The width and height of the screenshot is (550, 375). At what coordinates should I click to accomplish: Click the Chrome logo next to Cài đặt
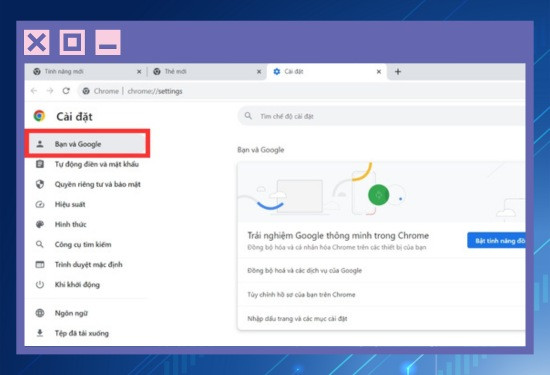(x=39, y=116)
